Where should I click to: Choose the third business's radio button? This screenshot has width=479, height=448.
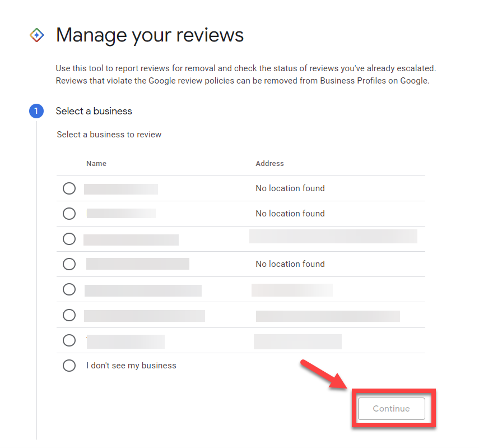pos(69,239)
